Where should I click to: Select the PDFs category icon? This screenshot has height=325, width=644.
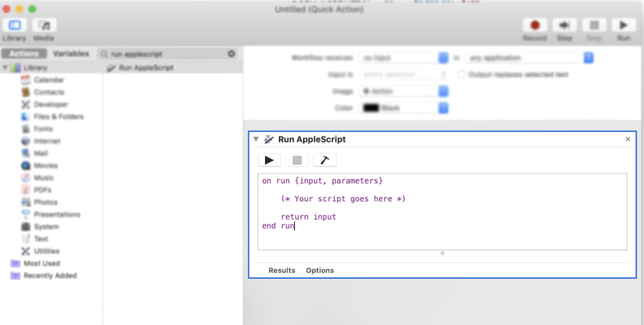tap(26, 190)
